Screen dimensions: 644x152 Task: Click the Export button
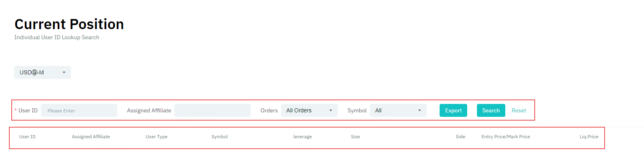(453, 110)
